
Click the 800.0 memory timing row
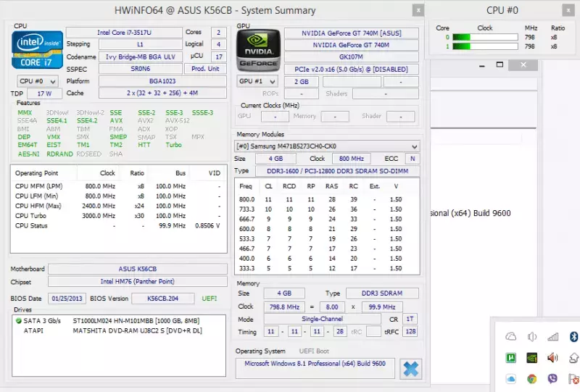pos(327,199)
